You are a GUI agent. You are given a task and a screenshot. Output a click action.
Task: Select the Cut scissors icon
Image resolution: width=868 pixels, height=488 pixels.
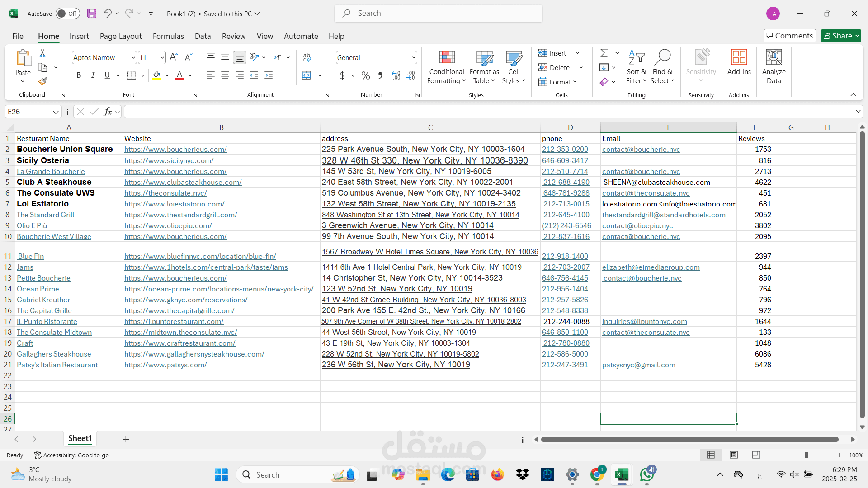(x=42, y=53)
